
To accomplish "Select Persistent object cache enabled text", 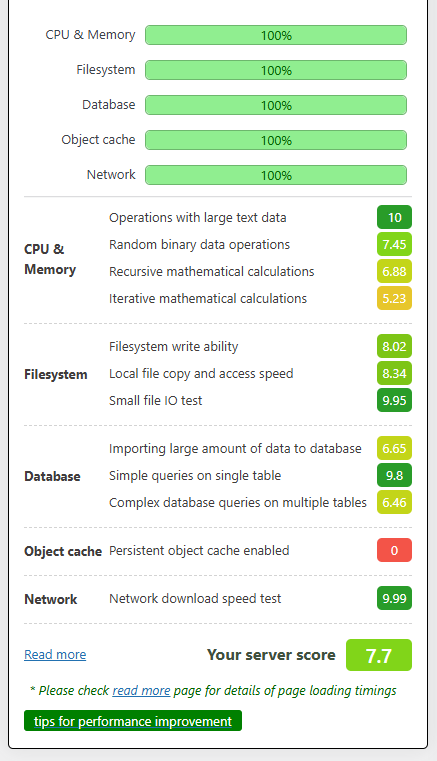I will (x=199, y=550).
